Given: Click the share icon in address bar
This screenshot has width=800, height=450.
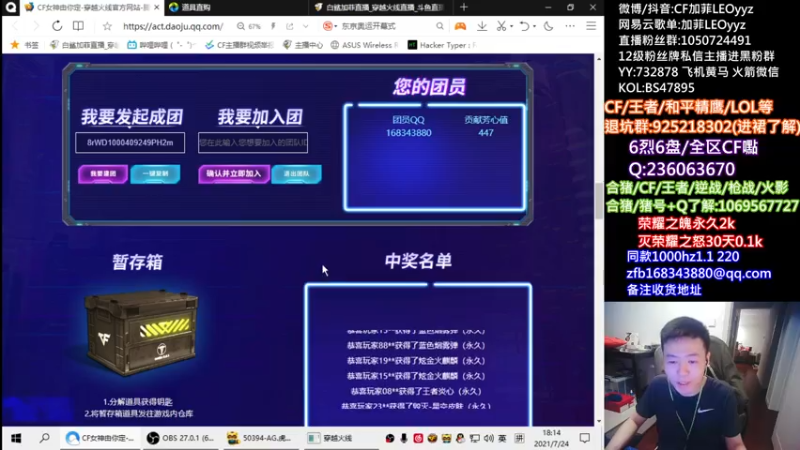Looking at the screenshot, I should pyautogui.click(x=290, y=26).
